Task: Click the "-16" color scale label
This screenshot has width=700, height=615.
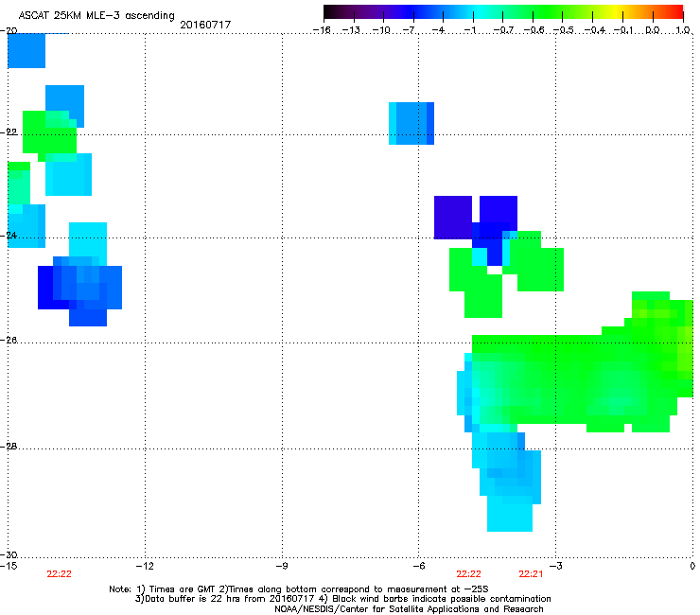Action: 322,30
